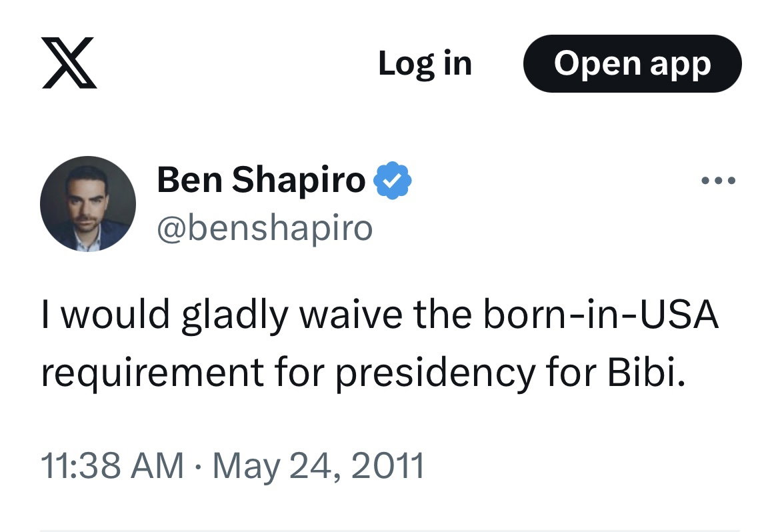This screenshot has width=780, height=532.
Task: Click the word "requirement" in the tweet
Action: point(152,376)
